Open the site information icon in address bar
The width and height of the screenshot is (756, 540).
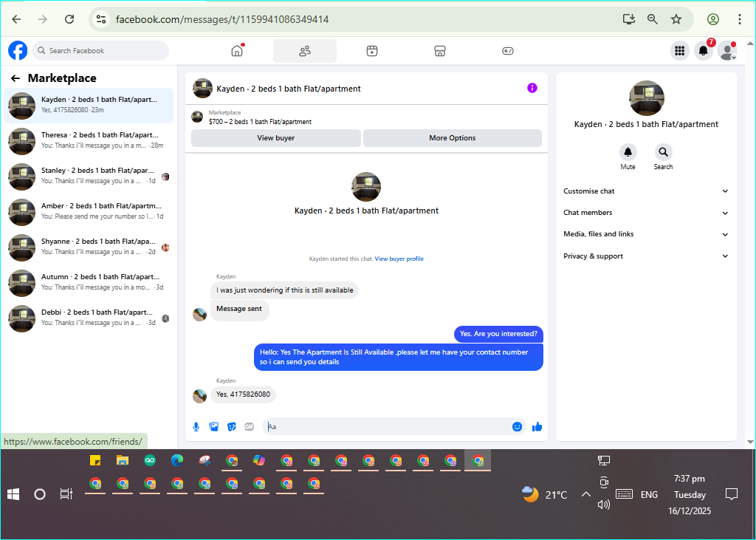coord(100,19)
